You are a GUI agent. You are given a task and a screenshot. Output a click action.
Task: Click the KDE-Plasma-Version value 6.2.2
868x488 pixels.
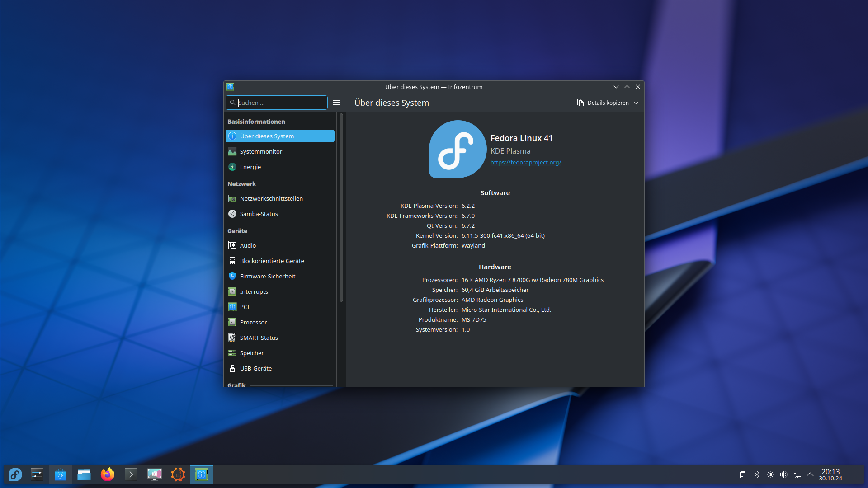coord(468,206)
